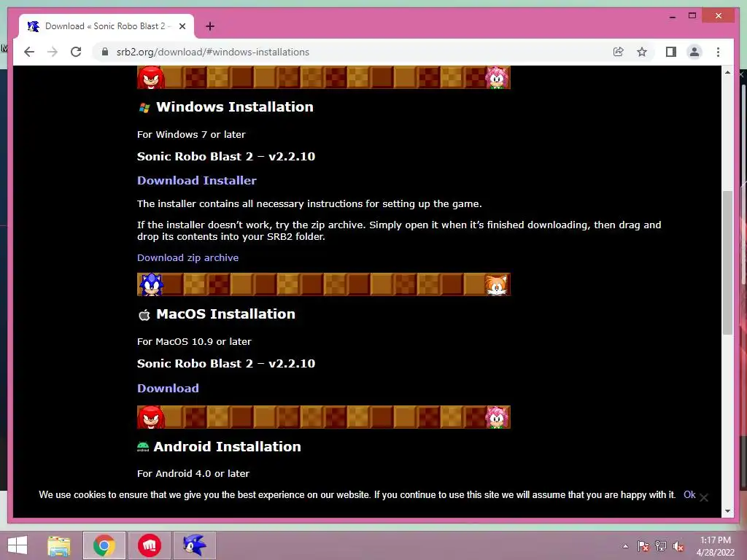Share this page using the share icon
Viewport: 747px width, 560px height.
619,52
